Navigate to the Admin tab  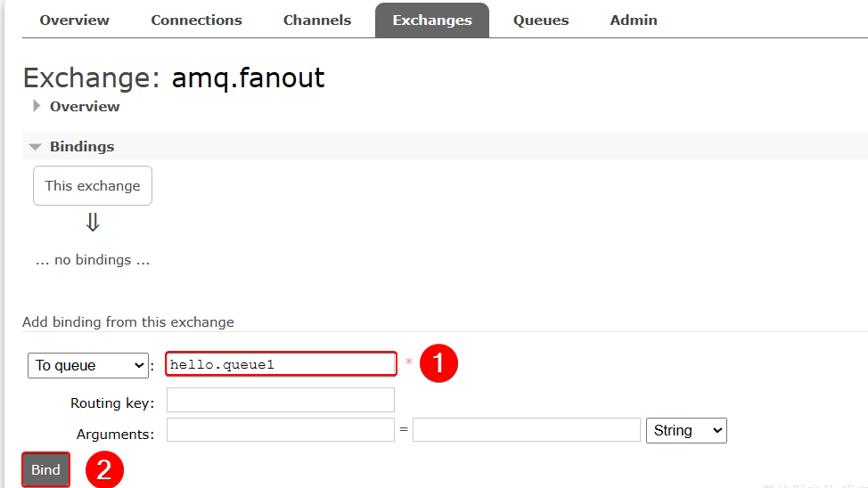click(634, 20)
